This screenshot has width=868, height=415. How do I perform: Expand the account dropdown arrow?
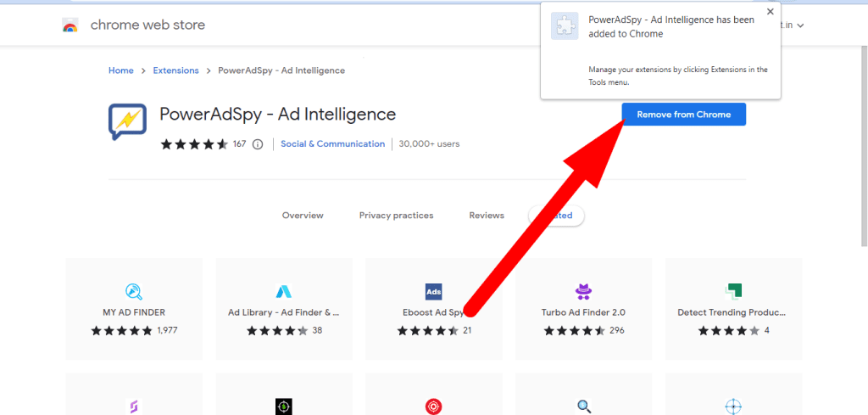point(800,25)
